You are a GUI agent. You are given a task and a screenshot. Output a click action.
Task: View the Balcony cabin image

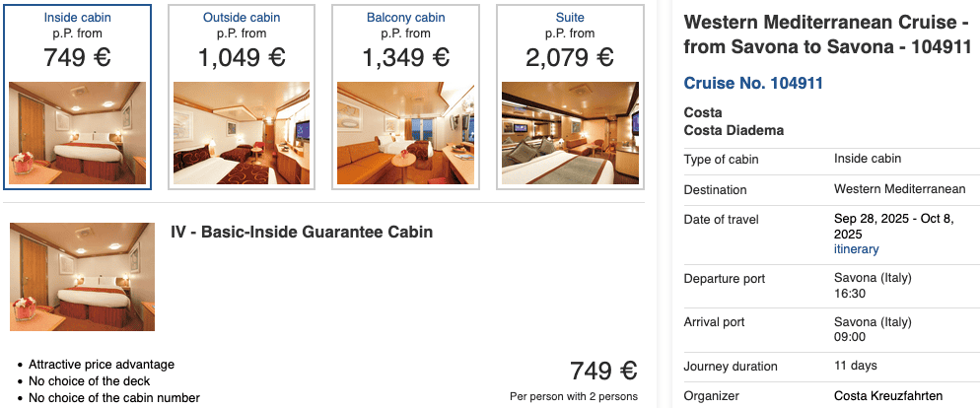tap(405, 133)
